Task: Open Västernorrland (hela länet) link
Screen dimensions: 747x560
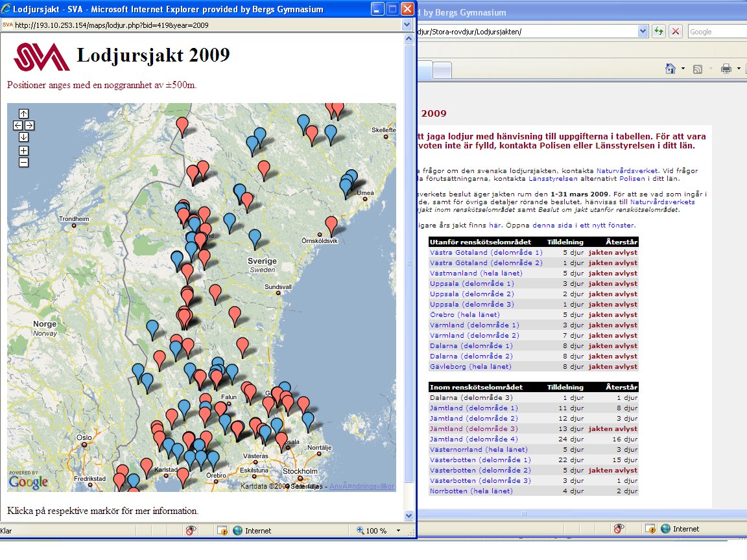Action: pos(479,450)
